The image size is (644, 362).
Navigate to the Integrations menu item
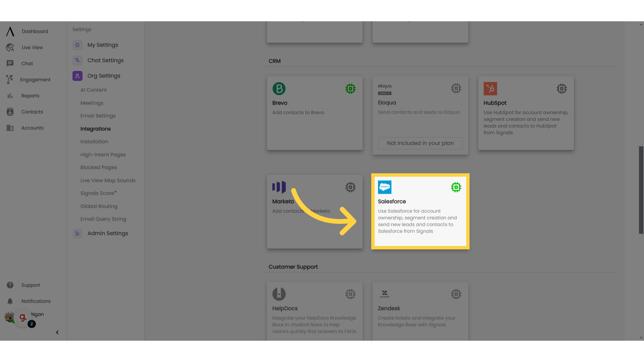coord(96,129)
